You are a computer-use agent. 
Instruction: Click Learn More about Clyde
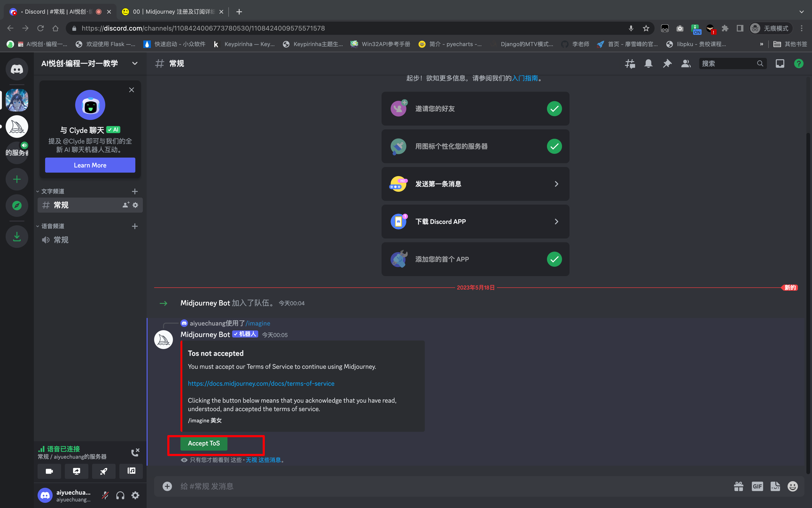90,165
